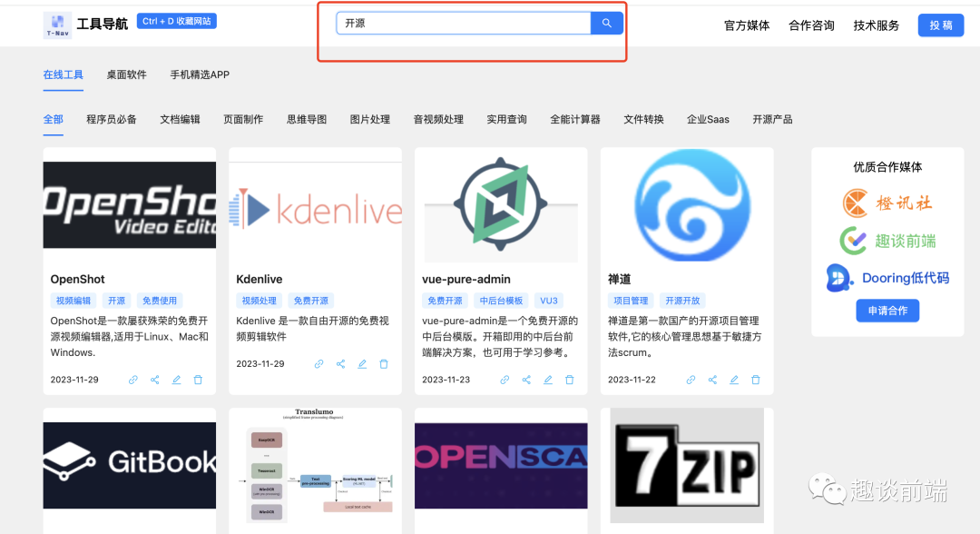Select the 程序员必备 category
Viewport: 980px width, 534px height.
click(112, 119)
